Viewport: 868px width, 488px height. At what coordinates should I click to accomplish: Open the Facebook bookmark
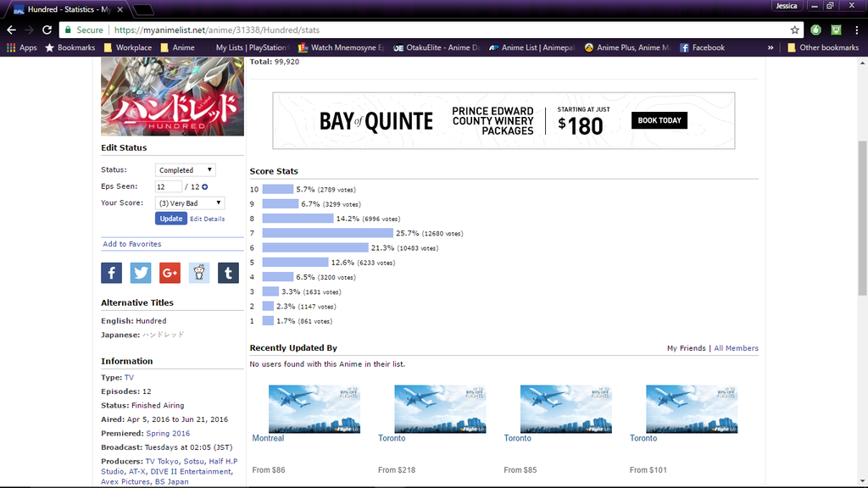point(702,47)
